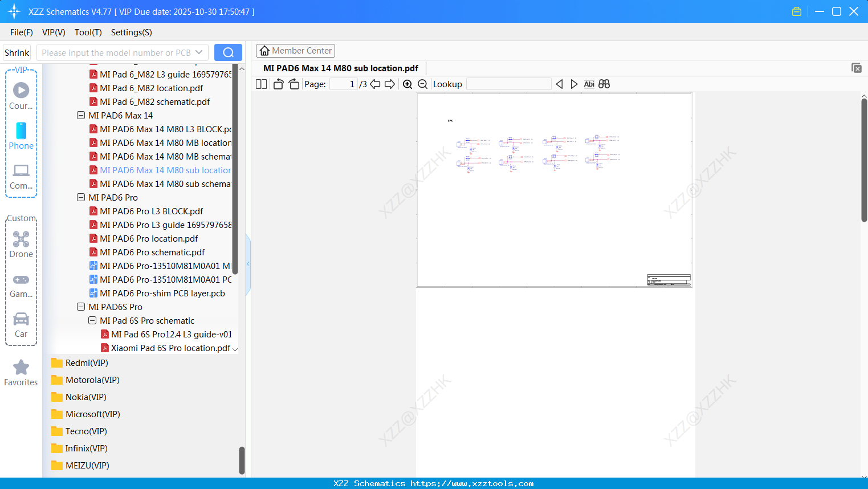Click the Shrink button

point(17,52)
